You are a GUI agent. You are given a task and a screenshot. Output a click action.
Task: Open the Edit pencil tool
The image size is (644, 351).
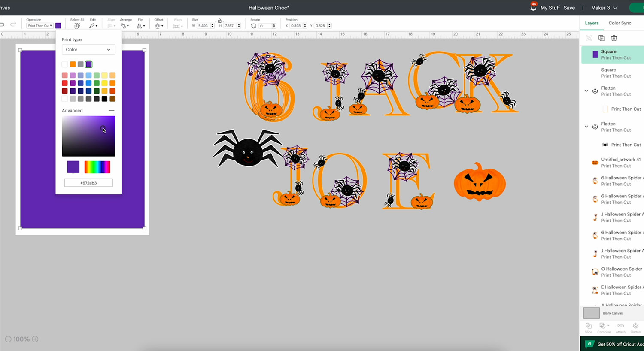[92, 26]
